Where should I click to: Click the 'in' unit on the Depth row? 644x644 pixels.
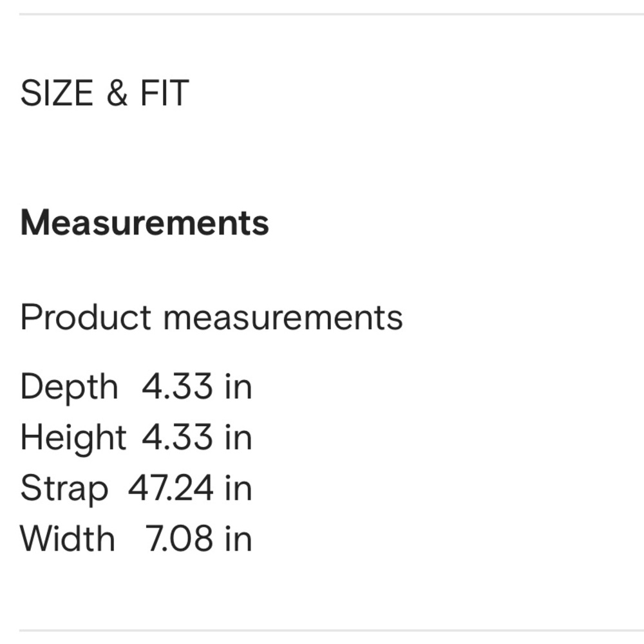pyautogui.click(x=238, y=386)
